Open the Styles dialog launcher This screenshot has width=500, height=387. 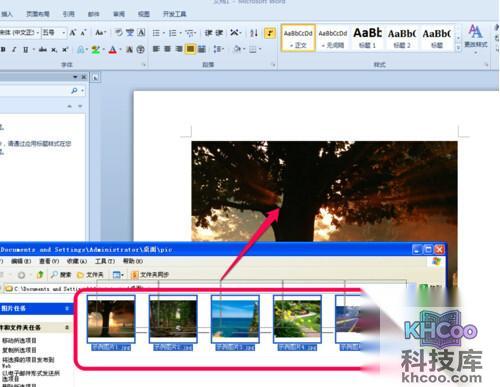click(x=486, y=65)
